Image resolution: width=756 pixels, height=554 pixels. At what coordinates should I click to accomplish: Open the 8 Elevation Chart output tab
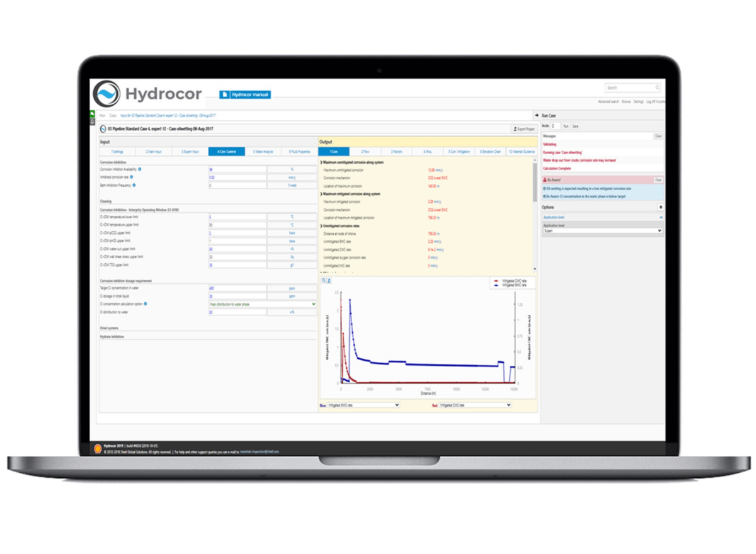point(490,152)
